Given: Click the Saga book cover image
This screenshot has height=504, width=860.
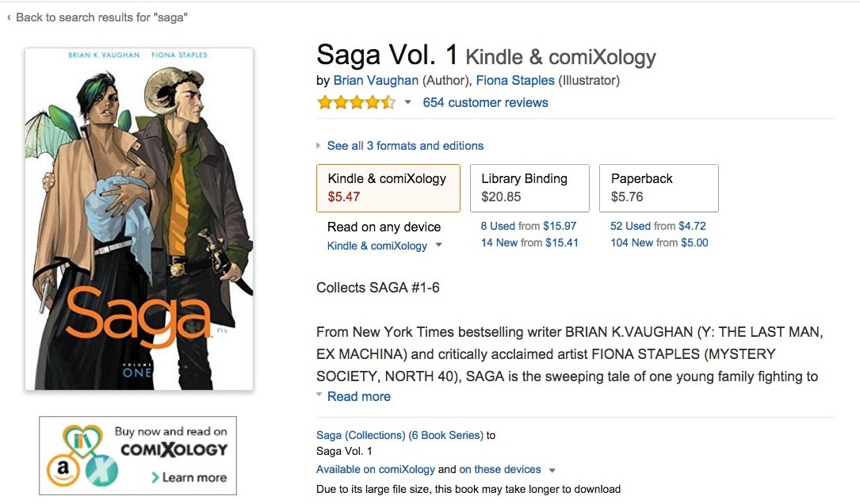Looking at the screenshot, I should (x=140, y=219).
